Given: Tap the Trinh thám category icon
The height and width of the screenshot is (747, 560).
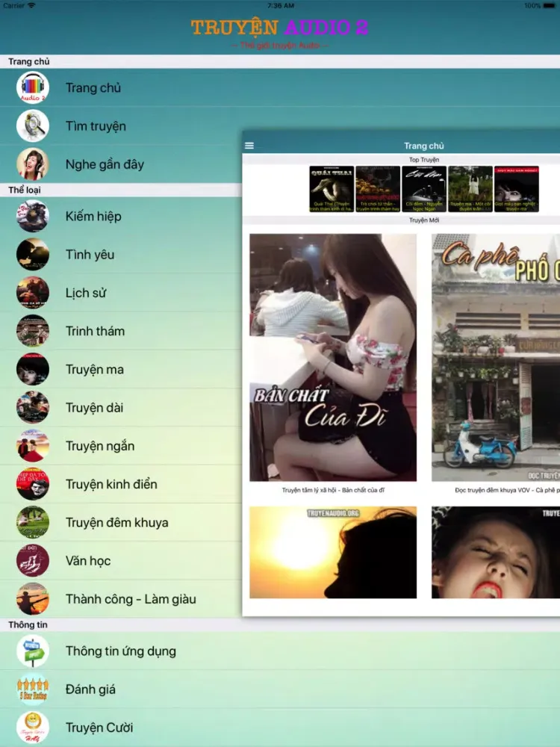Looking at the screenshot, I should pos(33,331).
